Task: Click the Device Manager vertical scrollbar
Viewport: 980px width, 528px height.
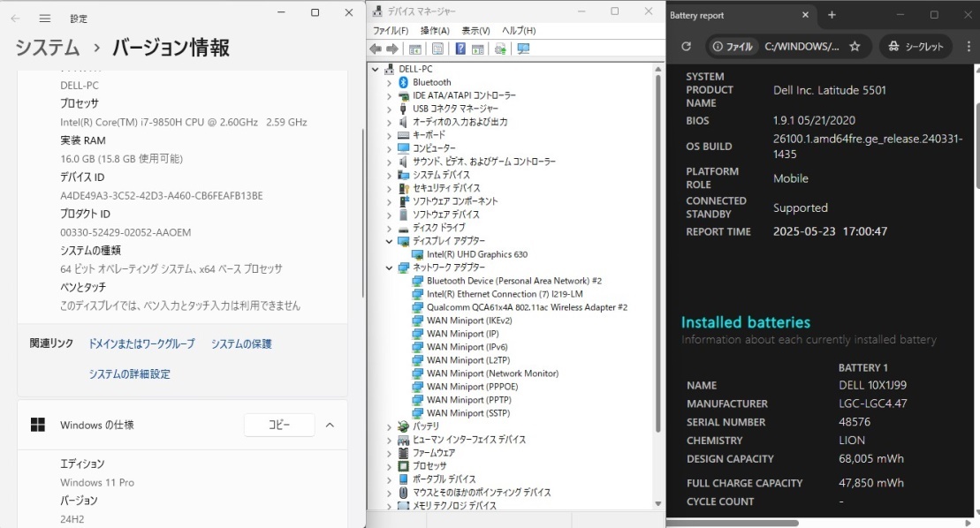Action: [657, 265]
